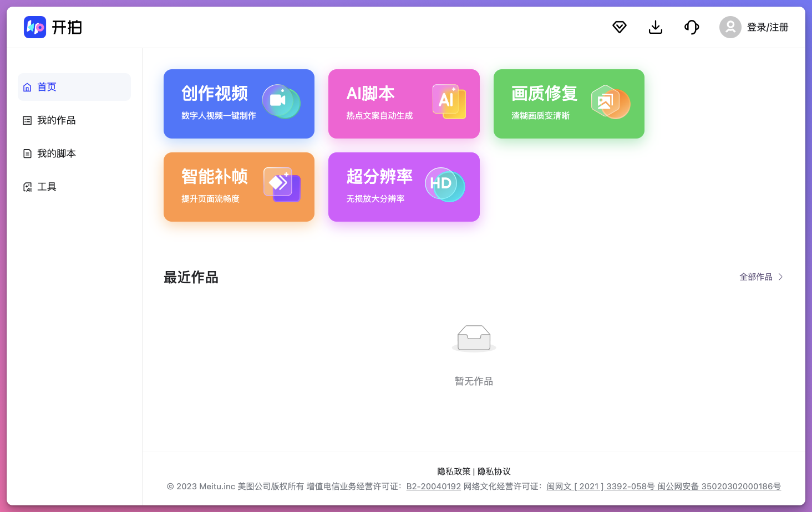Click the download client icon
This screenshot has height=512, width=812.
pos(655,27)
